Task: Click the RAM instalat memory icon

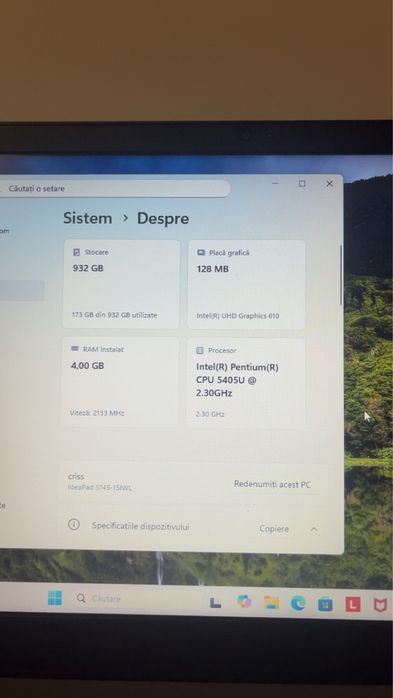Action: tap(75, 349)
